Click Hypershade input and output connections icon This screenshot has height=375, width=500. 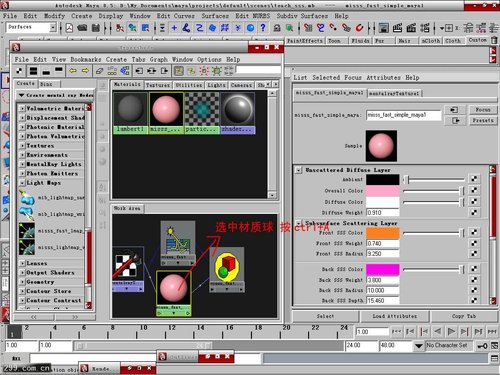click(152, 71)
